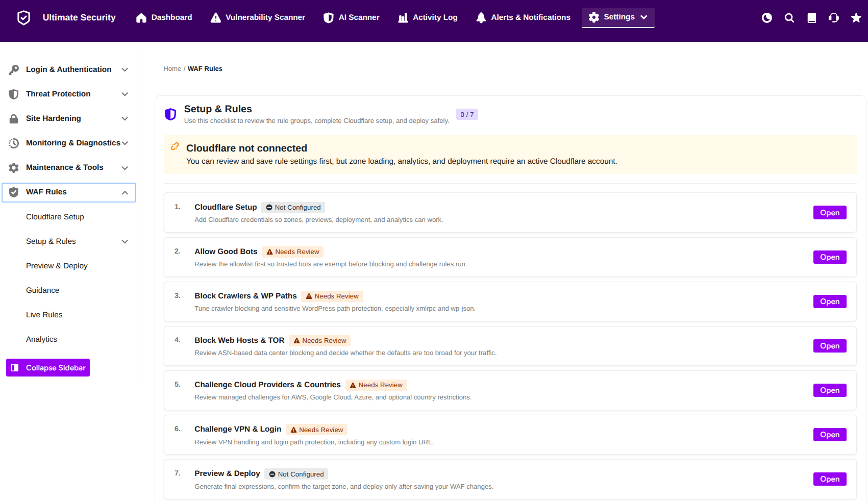Open the Cloudflare Setup step
Image resolution: width=868 pixels, height=502 pixels.
(x=830, y=213)
